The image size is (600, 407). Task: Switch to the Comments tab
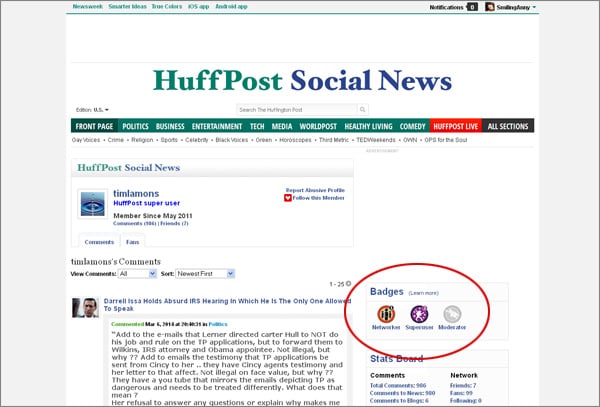(99, 242)
